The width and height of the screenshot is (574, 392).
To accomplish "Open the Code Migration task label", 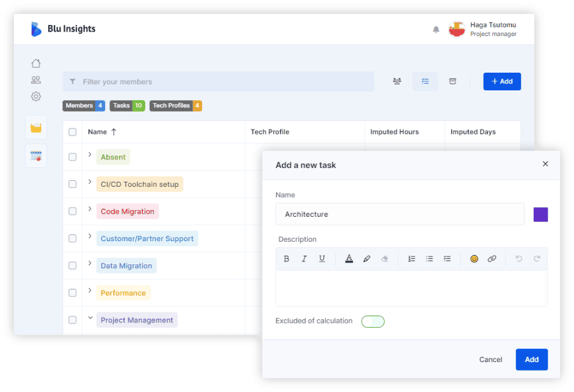I will [128, 211].
